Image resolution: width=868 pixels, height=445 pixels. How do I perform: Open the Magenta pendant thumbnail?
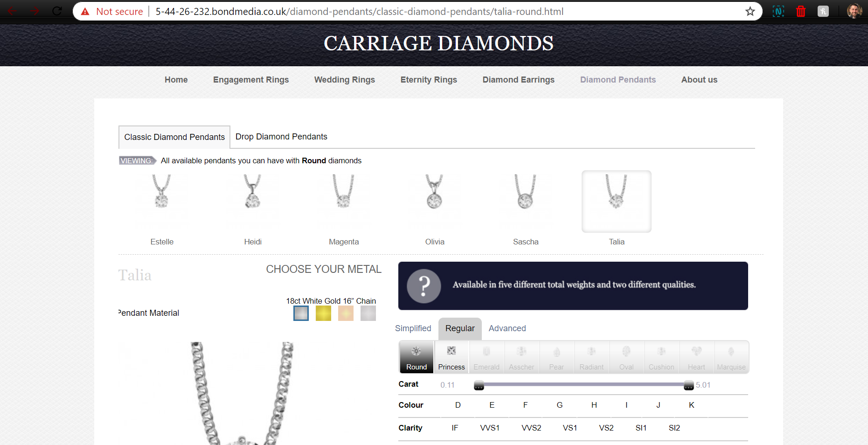click(x=344, y=201)
